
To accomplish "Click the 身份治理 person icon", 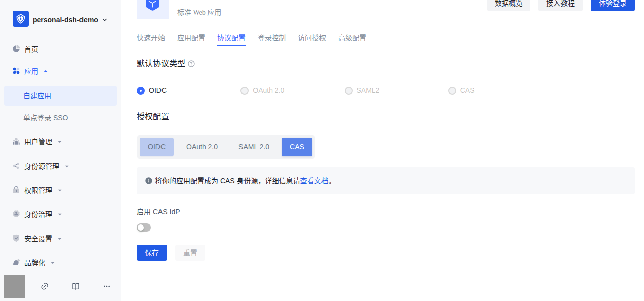I will [x=16, y=214].
